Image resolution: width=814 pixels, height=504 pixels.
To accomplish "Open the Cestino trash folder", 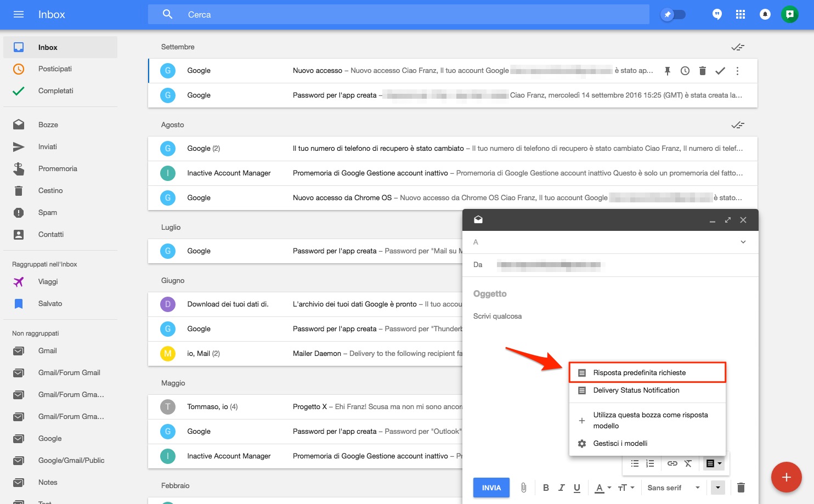I will click(60, 190).
